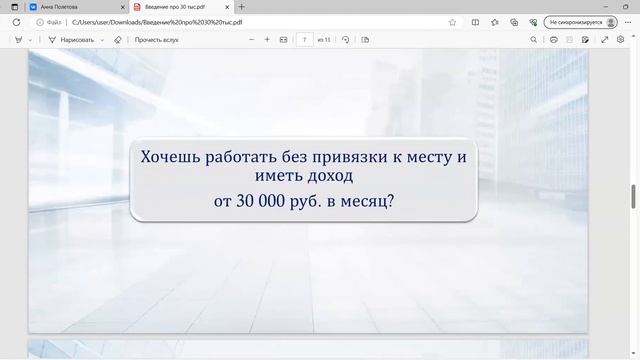
Task: Select the Введение про 30 тыс.pdf tab
Action: [182, 7]
